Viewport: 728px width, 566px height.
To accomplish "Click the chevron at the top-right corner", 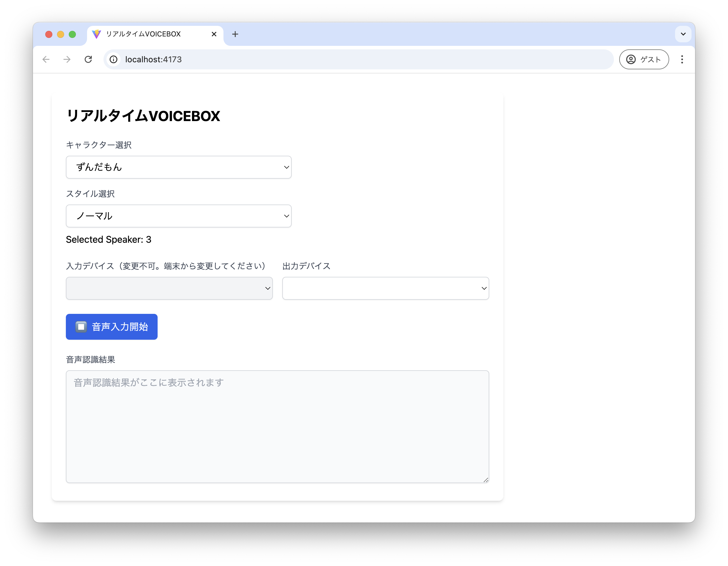I will coord(683,34).
